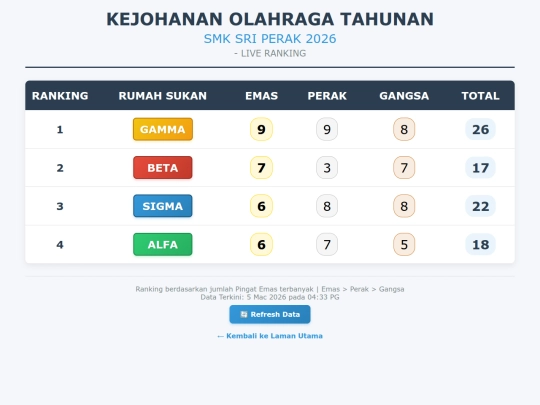Select the BETA house badge

163,168
